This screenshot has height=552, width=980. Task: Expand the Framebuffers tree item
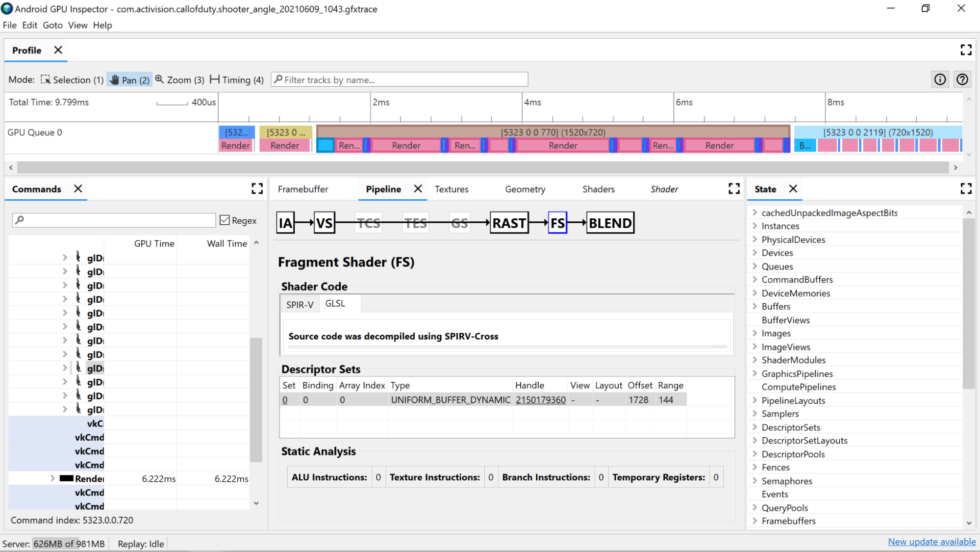point(754,520)
